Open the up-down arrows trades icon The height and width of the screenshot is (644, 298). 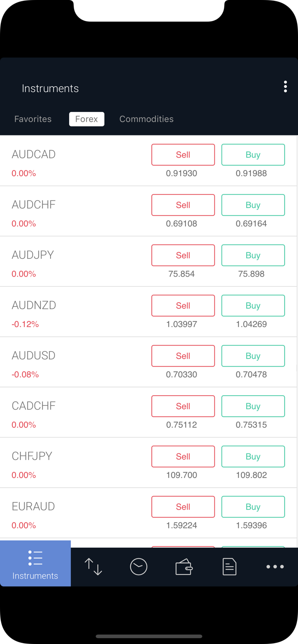[x=93, y=566]
